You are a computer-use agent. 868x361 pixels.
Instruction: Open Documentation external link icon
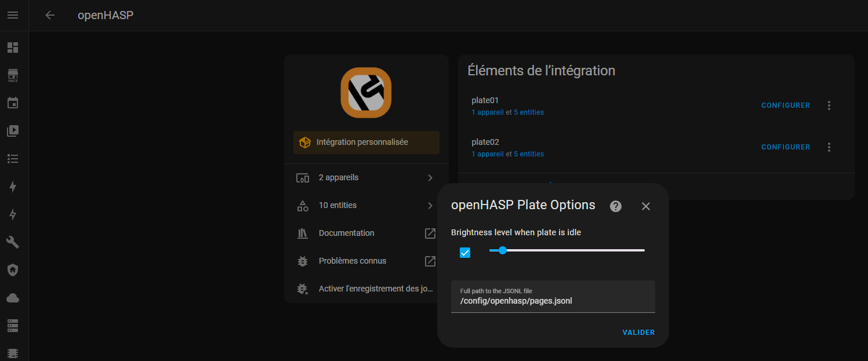click(x=430, y=234)
